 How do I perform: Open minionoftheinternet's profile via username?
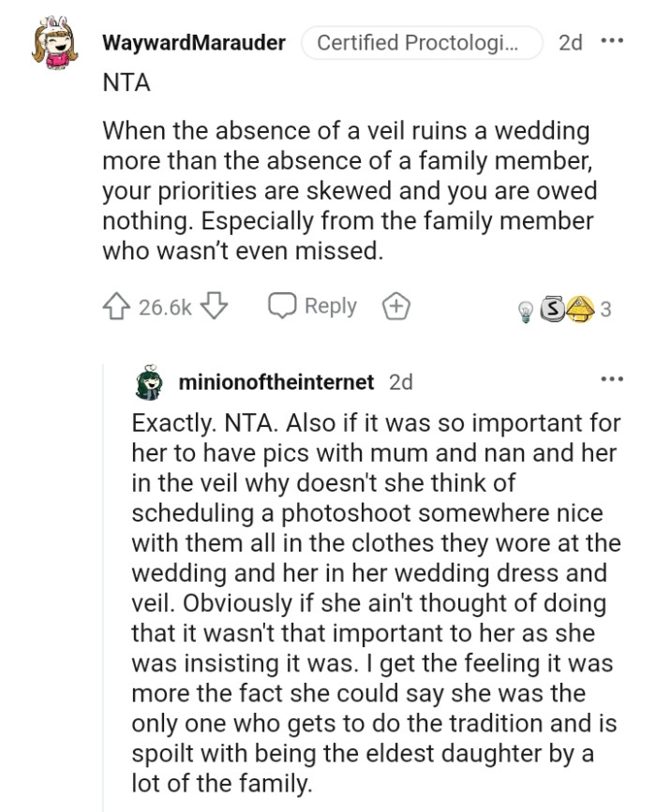pos(278,380)
